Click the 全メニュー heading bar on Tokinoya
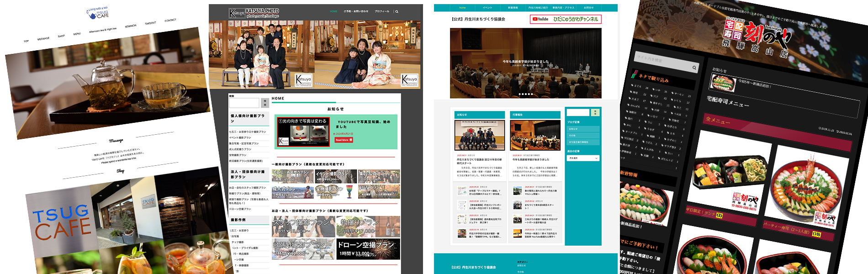This screenshot has width=868, height=274. tap(777, 132)
